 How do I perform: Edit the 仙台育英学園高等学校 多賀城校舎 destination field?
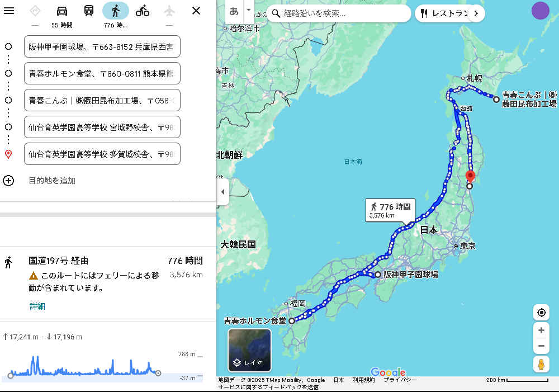tap(102, 154)
